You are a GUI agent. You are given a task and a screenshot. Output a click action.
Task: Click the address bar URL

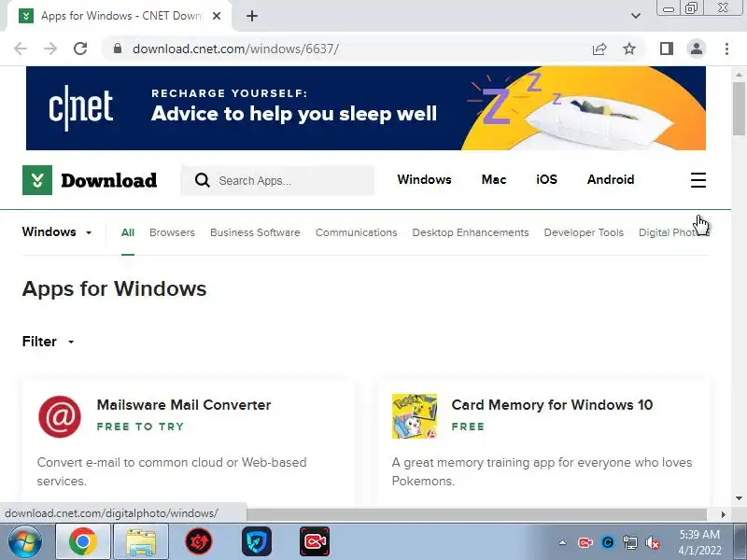[235, 49]
